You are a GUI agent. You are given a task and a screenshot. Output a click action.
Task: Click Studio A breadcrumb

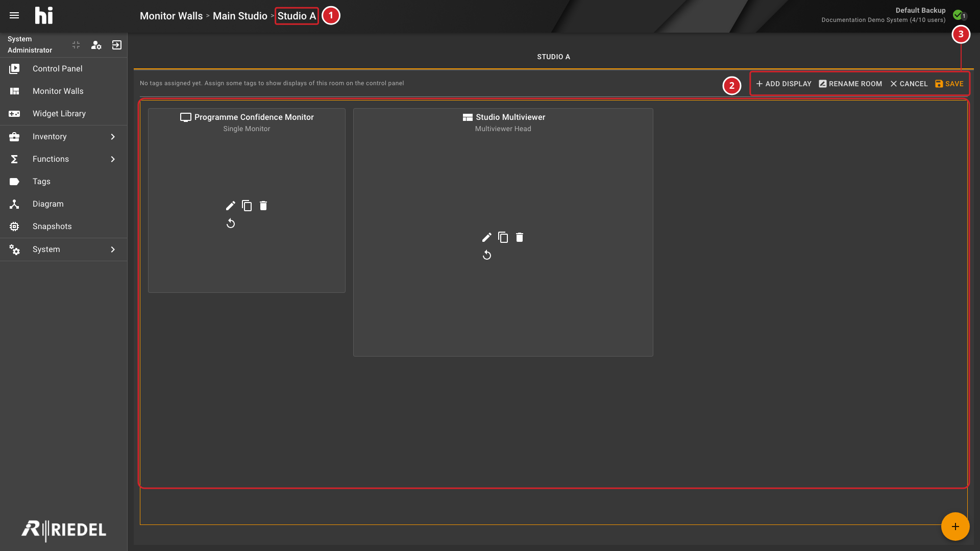click(x=297, y=16)
